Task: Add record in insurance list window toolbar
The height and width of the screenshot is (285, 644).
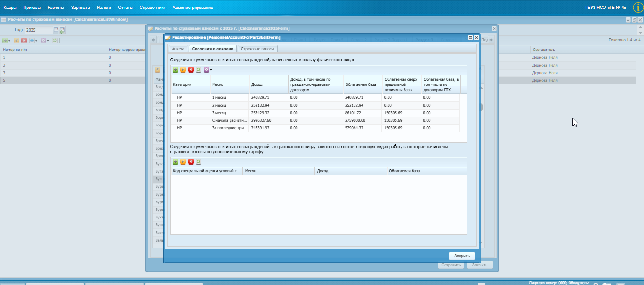Action: (x=5, y=41)
